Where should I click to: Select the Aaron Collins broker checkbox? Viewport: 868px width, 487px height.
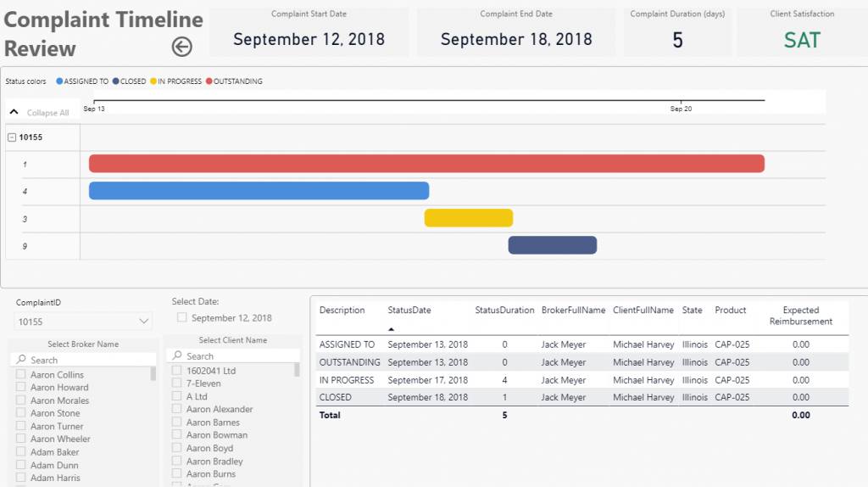click(21, 375)
